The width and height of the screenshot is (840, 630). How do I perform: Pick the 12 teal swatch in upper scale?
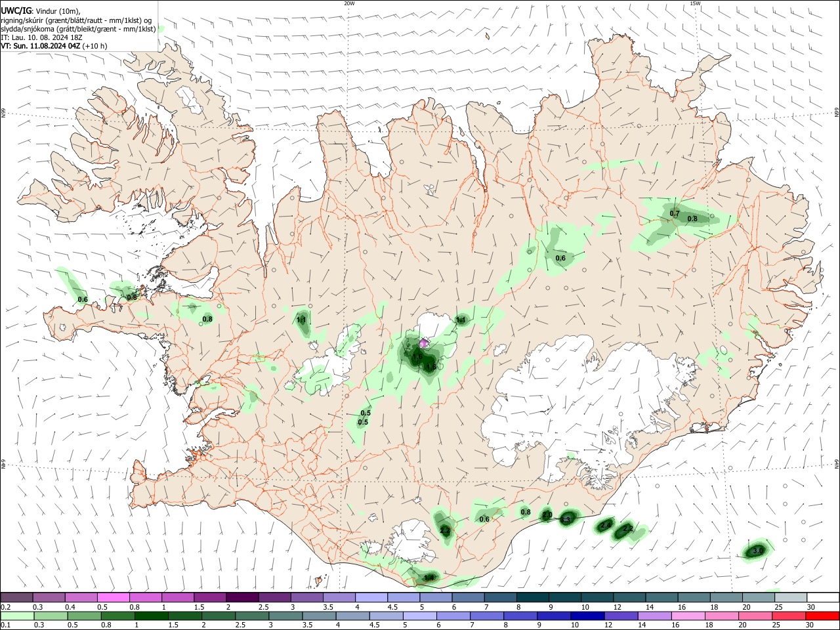point(630,597)
